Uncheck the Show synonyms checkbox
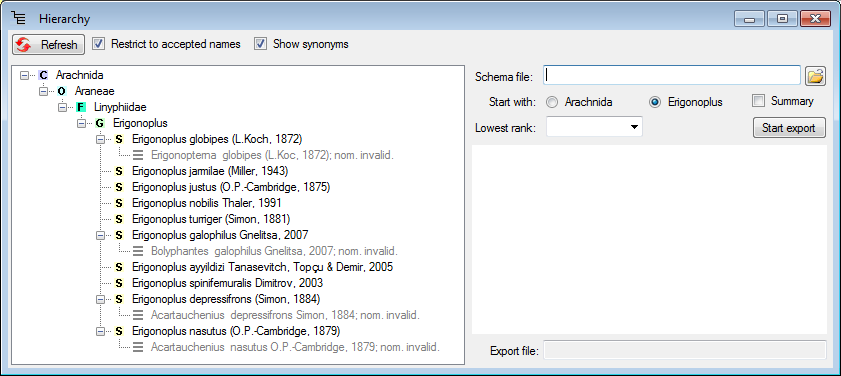This screenshot has width=841, height=376. coord(260,44)
